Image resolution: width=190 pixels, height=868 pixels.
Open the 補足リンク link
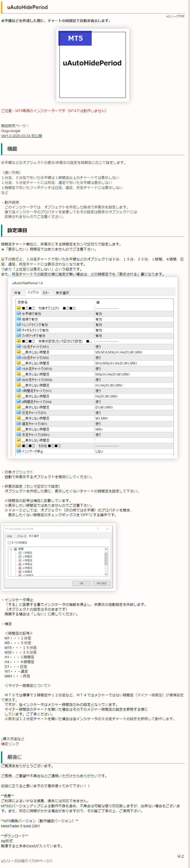[x=10, y=744]
